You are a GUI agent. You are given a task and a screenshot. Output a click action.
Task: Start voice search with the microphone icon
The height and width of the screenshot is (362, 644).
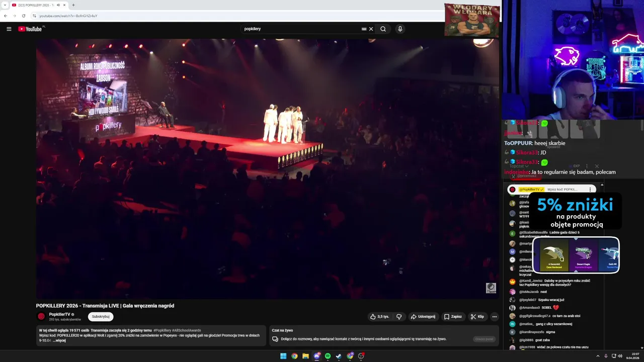click(x=400, y=29)
